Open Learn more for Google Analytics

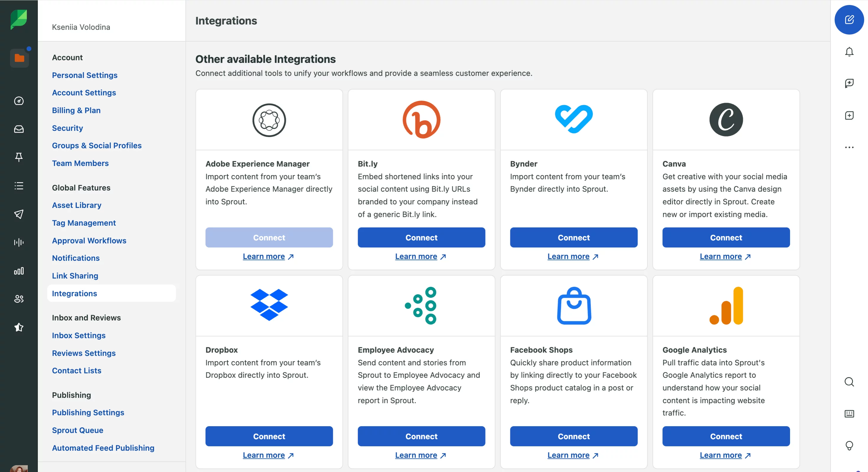coord(725,455)
